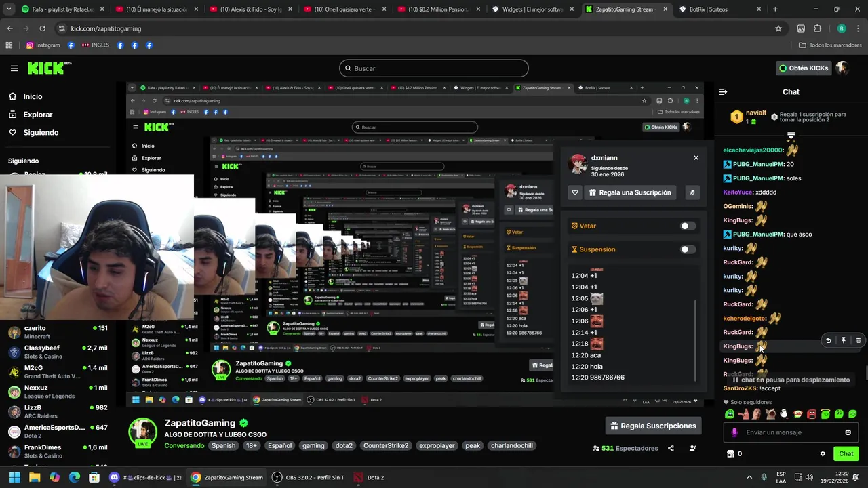This screenshot has width=868, height=488.
Task: Click the share icon below the stream
Action: (x=671, y=448)
